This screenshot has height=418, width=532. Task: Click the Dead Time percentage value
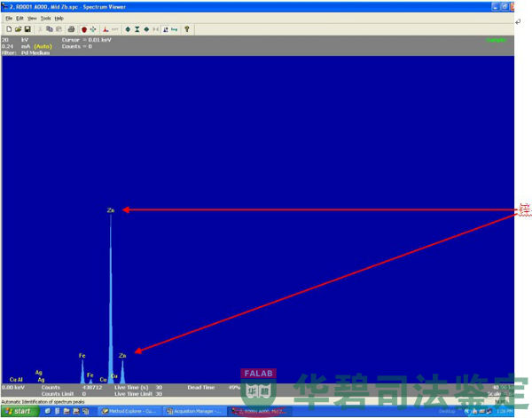[234, 388]
